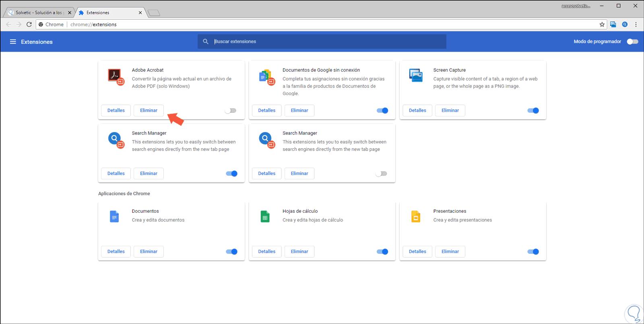Click the Adobe Acrobat extension icon
Viewport: 644px width, 324px height.
pyautogui.click(x=115, y=75)
